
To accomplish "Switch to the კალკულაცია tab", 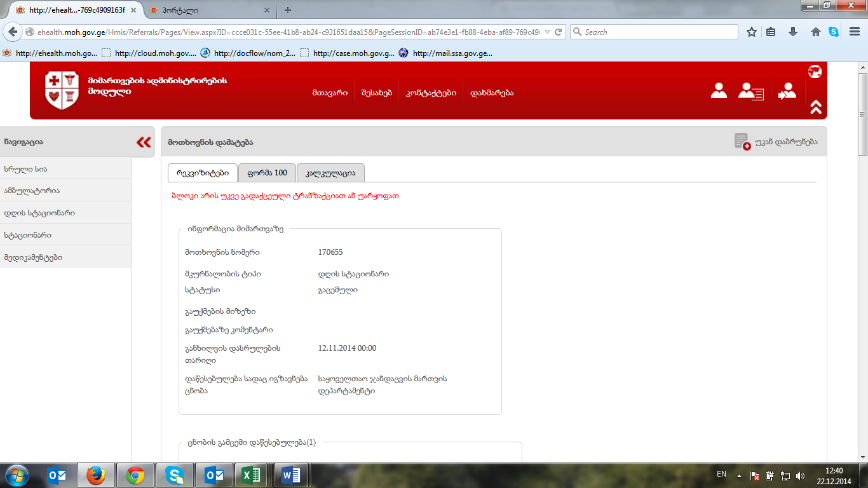I will pyautogui.click(x=330, y=173).
